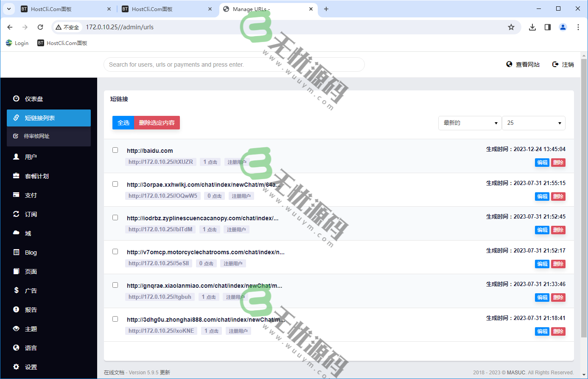Check the box beside the gnqrae.xiaolanmiao.com URL
The height and width of the screenshot is (379, 588).
click(115, 285)
